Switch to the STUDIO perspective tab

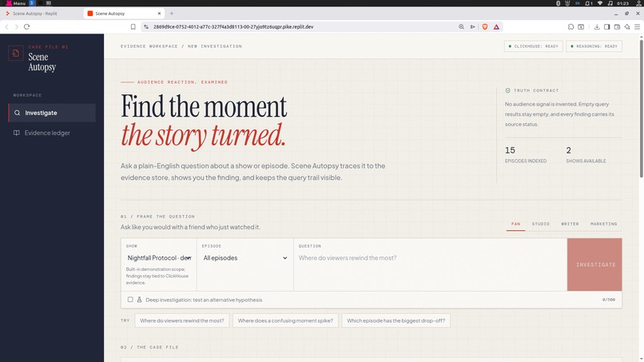coord(540,224)
